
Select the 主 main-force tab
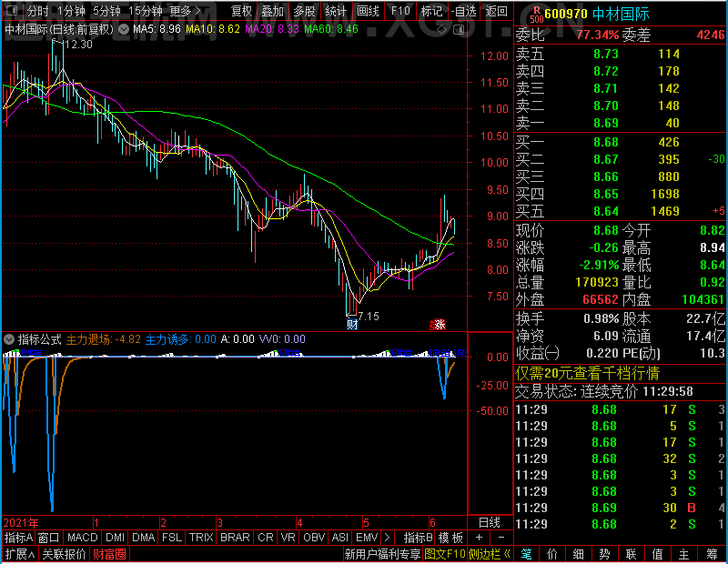(x=684, y=554)
